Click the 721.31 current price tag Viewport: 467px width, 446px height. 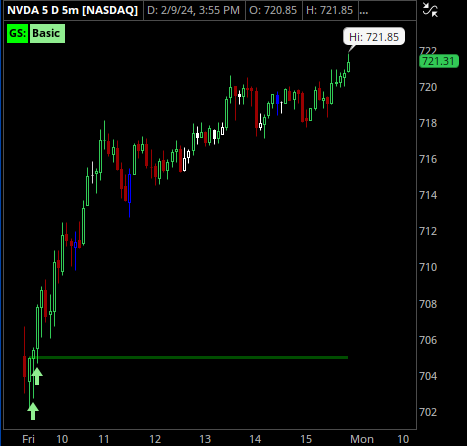click(x=438, y=61)
